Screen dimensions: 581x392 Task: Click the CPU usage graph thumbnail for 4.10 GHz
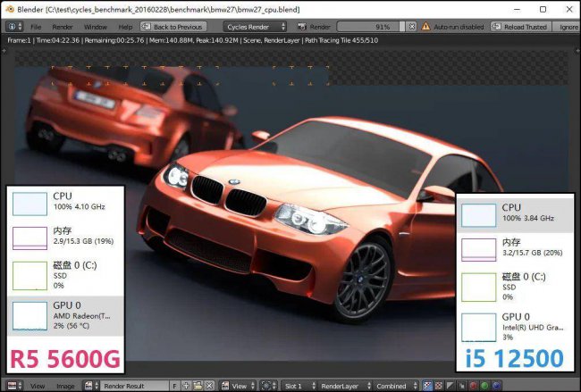click(30, 204)
